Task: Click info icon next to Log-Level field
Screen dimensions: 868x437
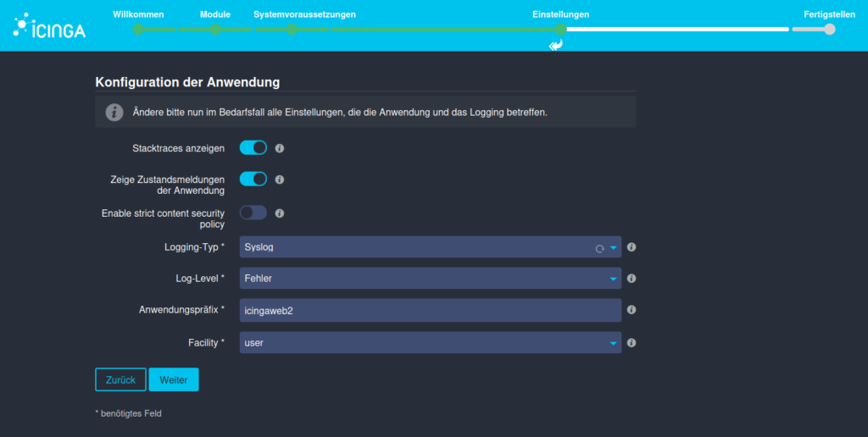Action: coord(632,279)
